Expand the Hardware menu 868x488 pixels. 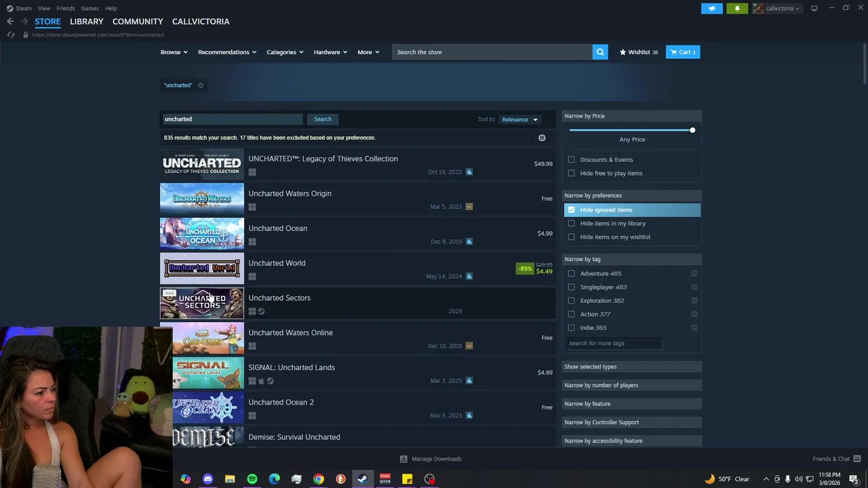(330, 52)
